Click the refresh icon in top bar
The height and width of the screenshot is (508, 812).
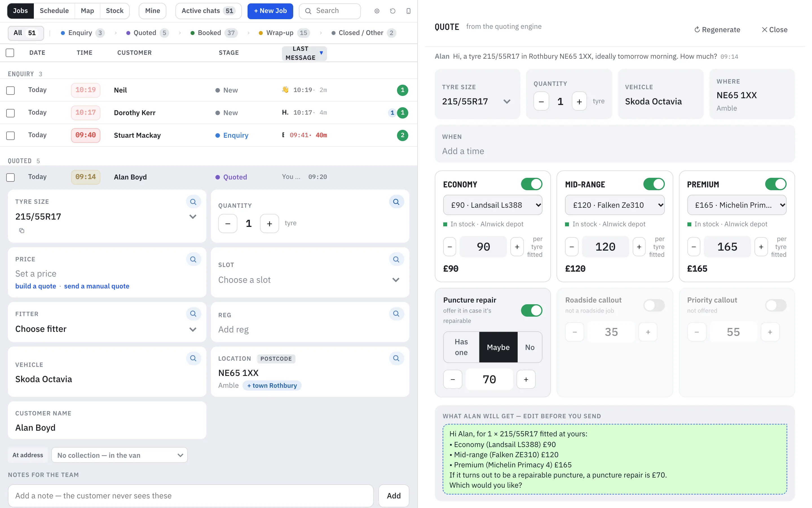[x=392, y=11]
